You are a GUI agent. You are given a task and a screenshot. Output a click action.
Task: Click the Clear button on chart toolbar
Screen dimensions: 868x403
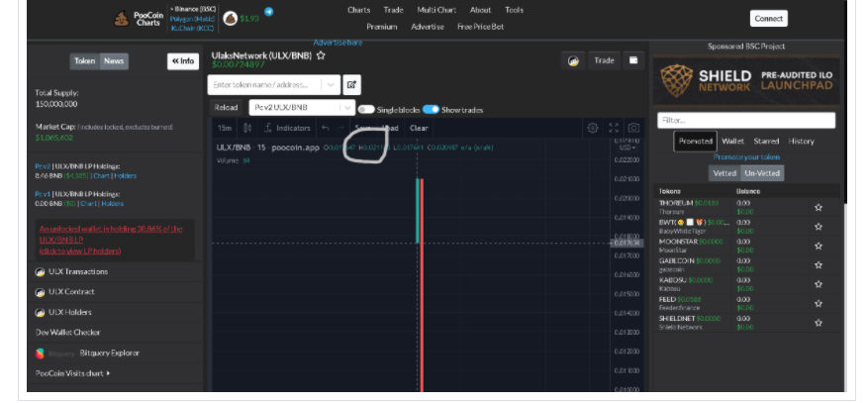pyautogui.click(x=419, y=128)
